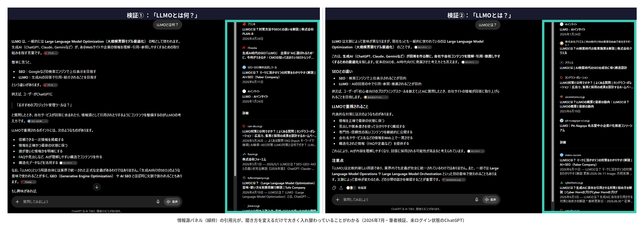Click the ブランB favicon in 検証① sources
644x234 pixels.
point(244,24)
